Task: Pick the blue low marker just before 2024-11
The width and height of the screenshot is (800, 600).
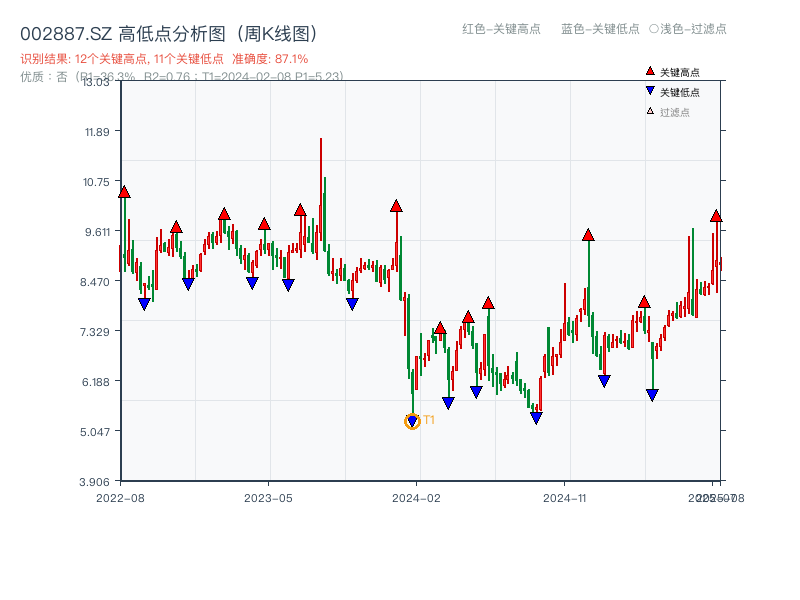Action: (536, 418)
